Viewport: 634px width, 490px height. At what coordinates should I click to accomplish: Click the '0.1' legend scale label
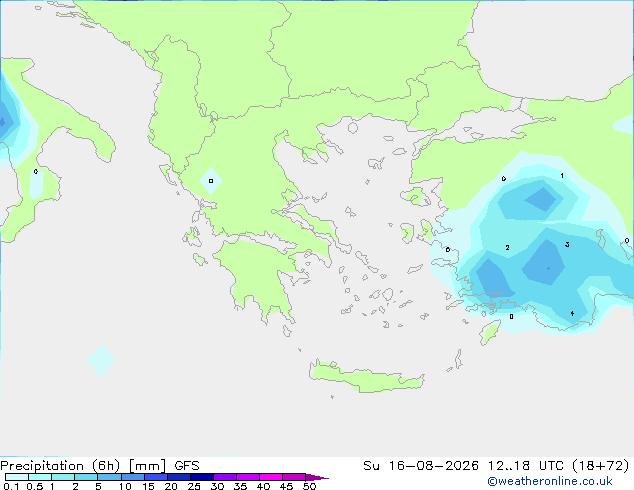coord(11,486)
